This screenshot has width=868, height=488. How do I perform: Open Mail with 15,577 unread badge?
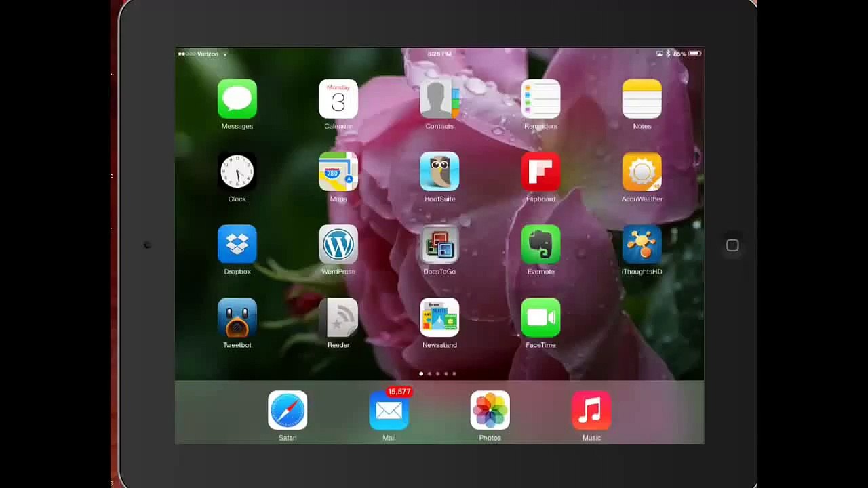point(389,411)
